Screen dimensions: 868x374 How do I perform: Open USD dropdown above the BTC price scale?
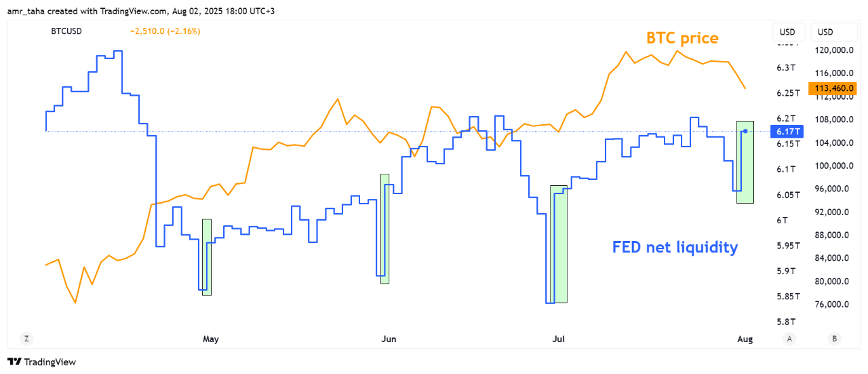(x=826, y=32)
